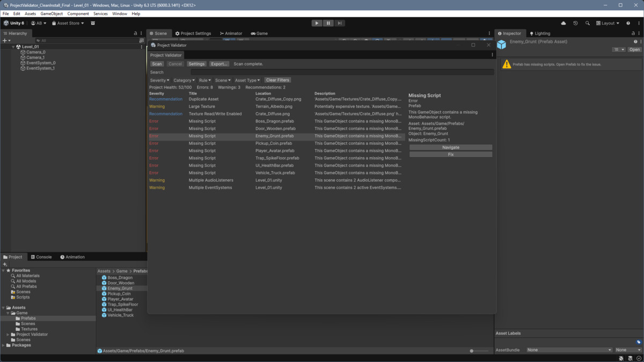Image resolution: width=644 pixels, height=362 pixels.
Task: Switch to the Lighting tab
Action: 540,33
